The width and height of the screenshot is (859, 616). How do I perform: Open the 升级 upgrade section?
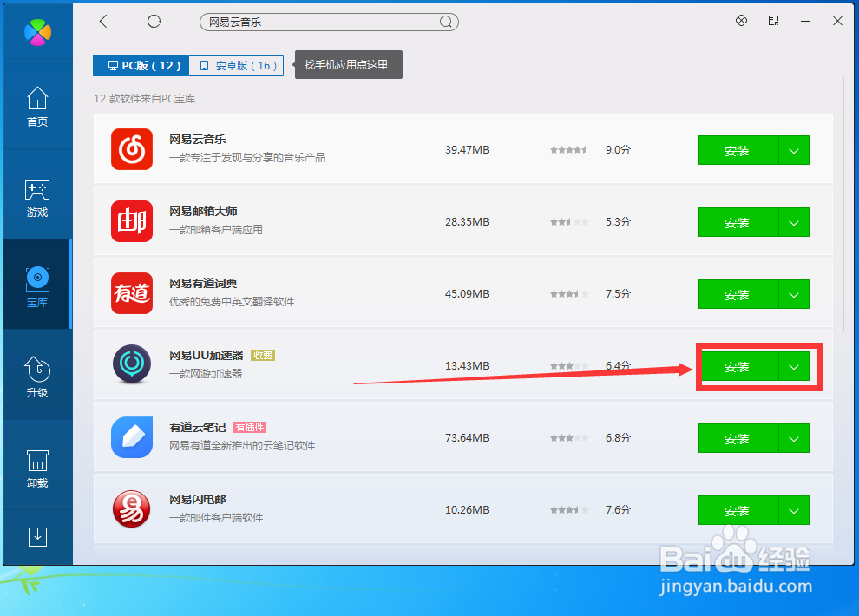[x=37, y=377]
